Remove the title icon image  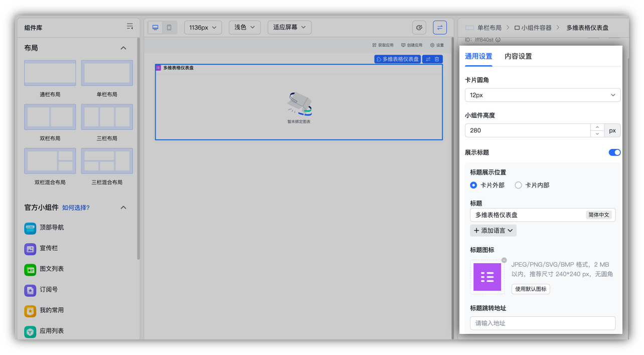coord(504,260)
